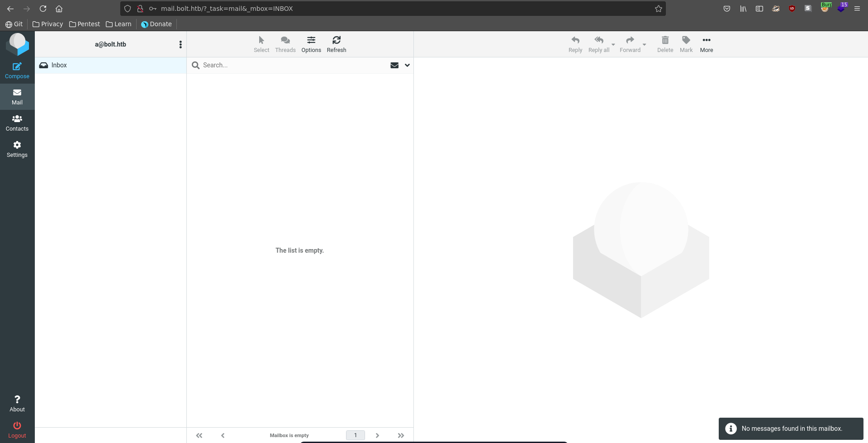868x443 pixels.
Task: Go to next page of messages
Action: point(377,435)
